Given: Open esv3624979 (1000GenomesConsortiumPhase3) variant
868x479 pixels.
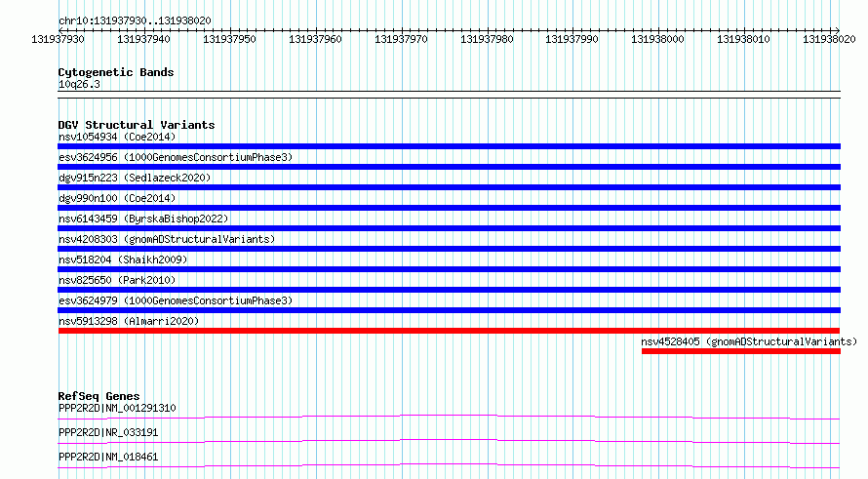Looking at the screenshot, I should point(176,300).
